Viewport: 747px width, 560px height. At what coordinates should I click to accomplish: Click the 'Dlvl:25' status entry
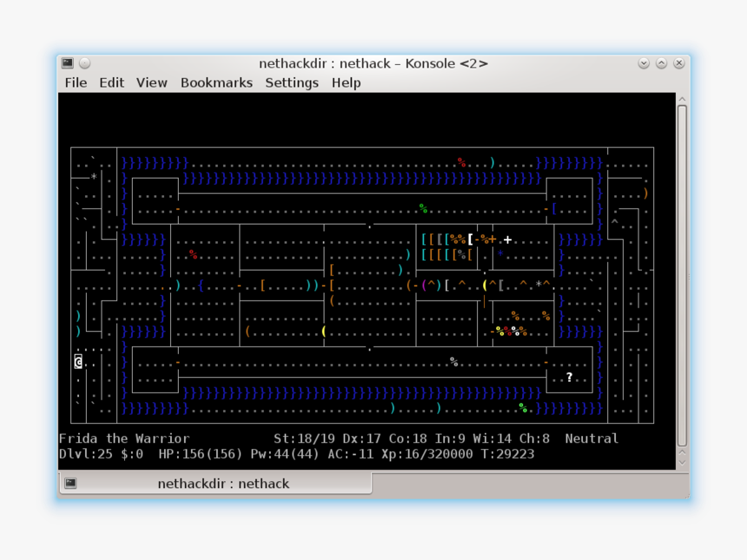point(86,454)
